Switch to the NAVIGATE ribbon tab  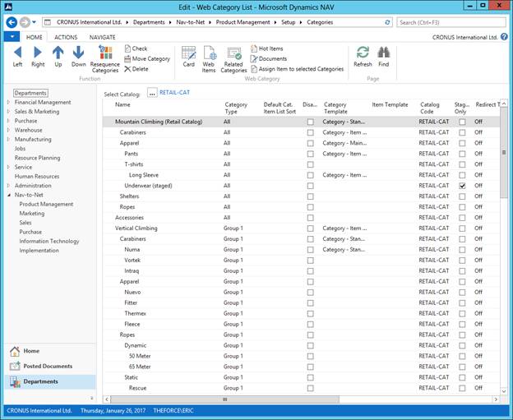coord(103,37)
